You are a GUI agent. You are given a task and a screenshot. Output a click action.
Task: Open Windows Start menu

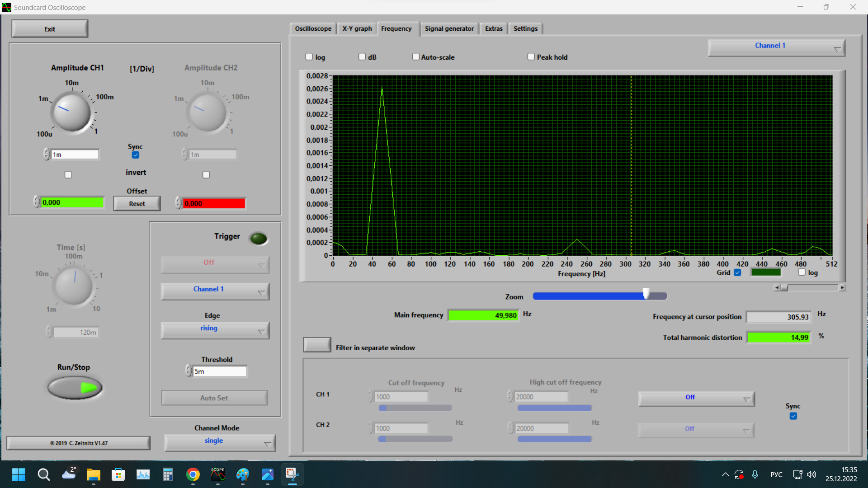pos(19,474)
